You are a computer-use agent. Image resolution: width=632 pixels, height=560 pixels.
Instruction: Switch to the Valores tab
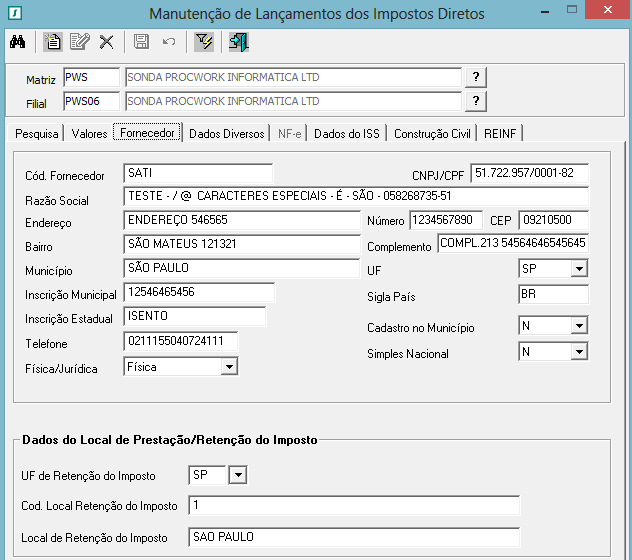(89, 133)
